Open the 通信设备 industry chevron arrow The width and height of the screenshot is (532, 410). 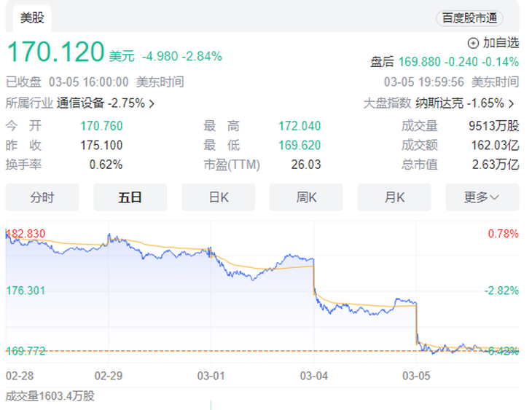point(152,103)
